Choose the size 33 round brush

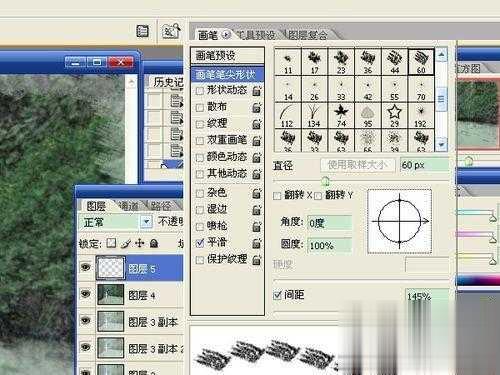(x=341, y=89)
